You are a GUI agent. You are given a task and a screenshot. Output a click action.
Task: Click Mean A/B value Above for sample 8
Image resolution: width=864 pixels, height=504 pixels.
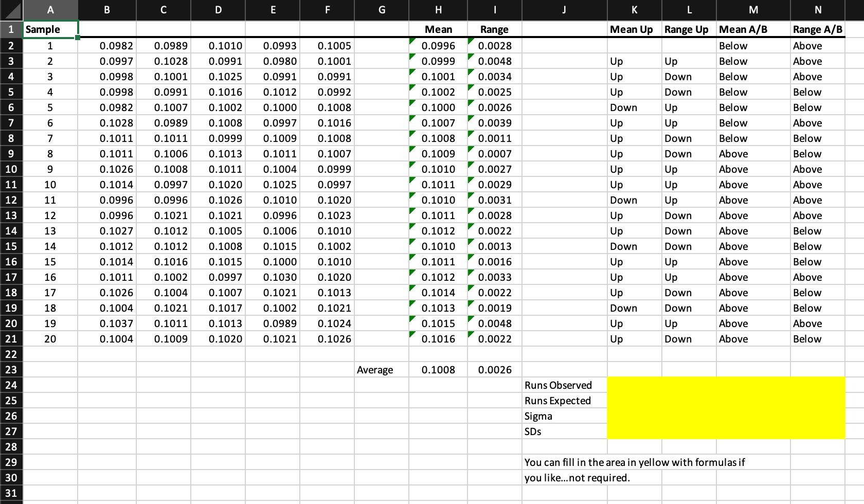point(753,154)
